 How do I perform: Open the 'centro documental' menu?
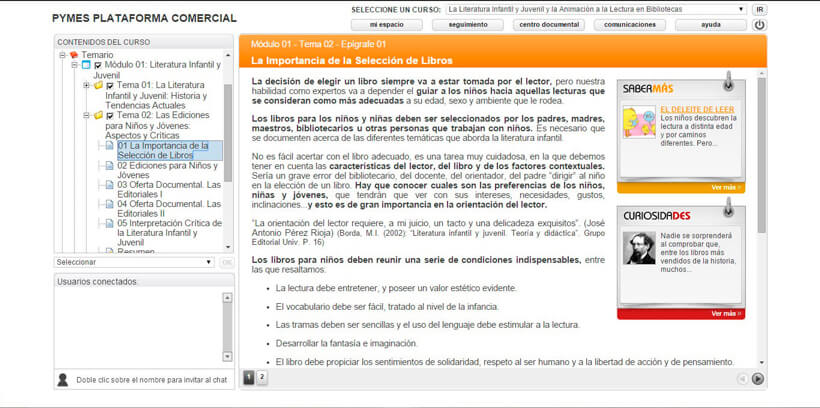pyautogui.click(x=549, y=25)
